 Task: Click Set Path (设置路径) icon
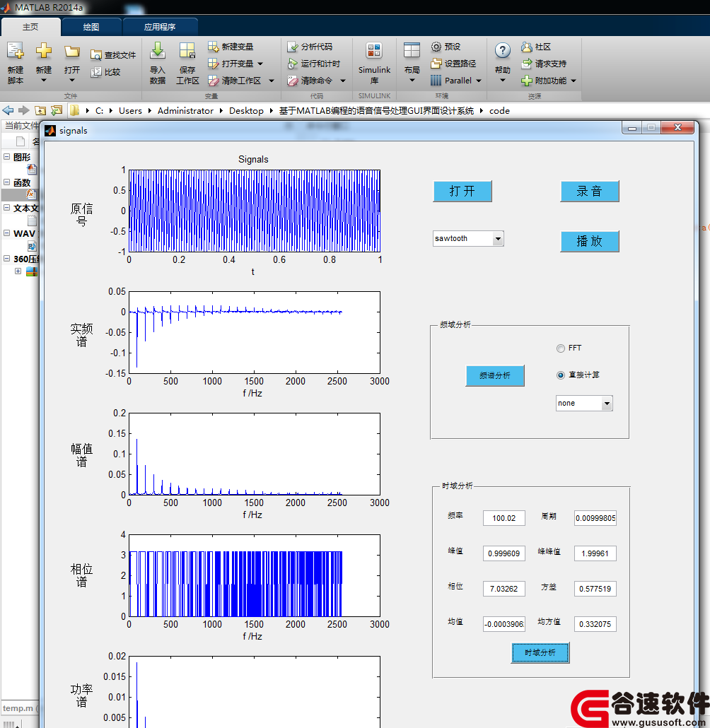[x=436, y=63]
